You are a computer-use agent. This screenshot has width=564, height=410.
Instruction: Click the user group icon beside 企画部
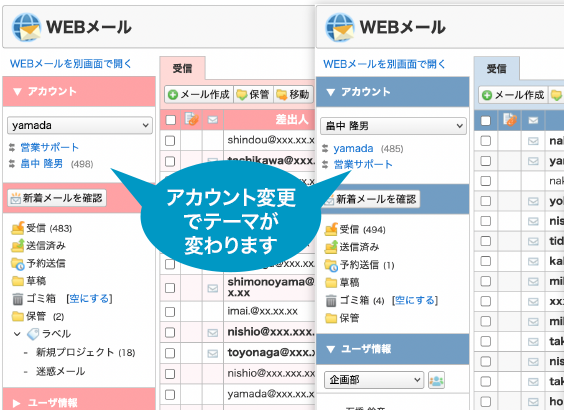tap(436, 380)
